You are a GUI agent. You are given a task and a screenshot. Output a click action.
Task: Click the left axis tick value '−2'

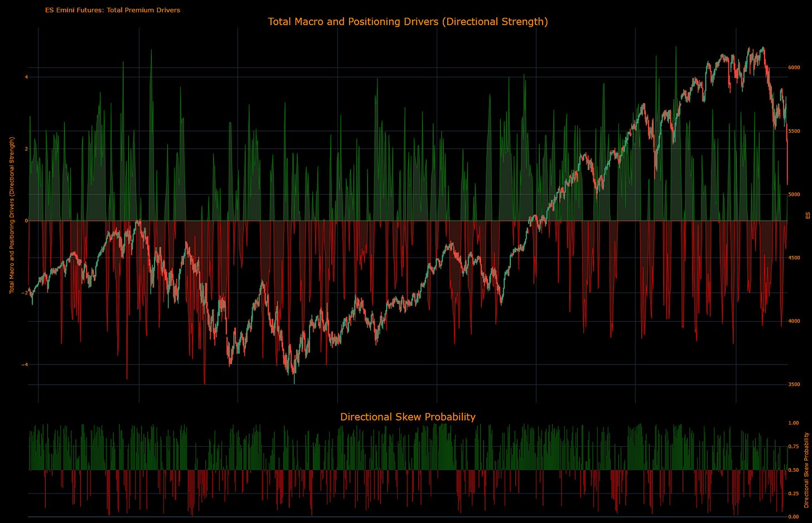pyautogui.click(x=25, y=293)
